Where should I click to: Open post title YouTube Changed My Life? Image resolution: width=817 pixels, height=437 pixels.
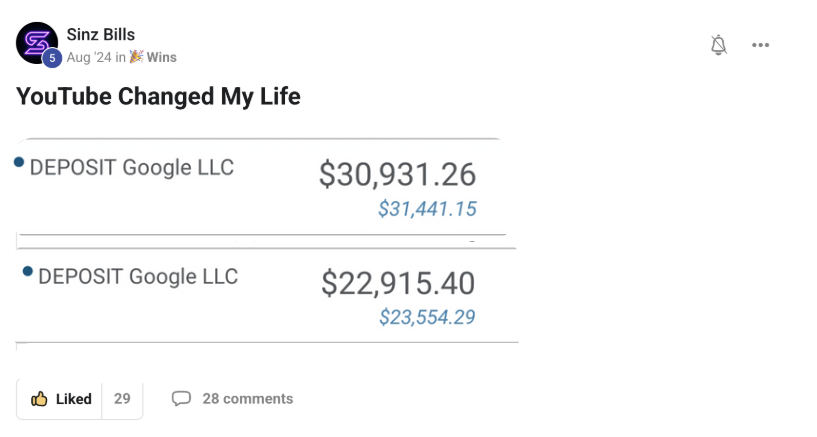click(x=158, y=96)
